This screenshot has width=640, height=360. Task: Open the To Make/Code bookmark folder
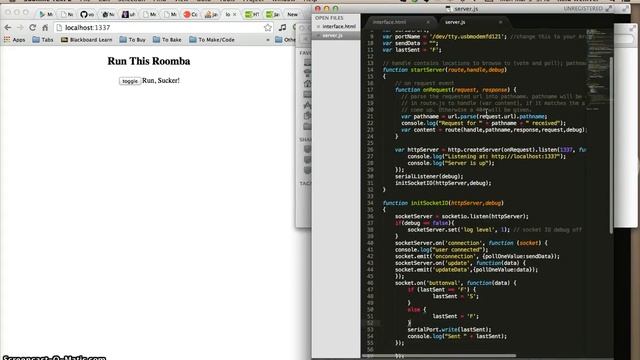(212, 40)
